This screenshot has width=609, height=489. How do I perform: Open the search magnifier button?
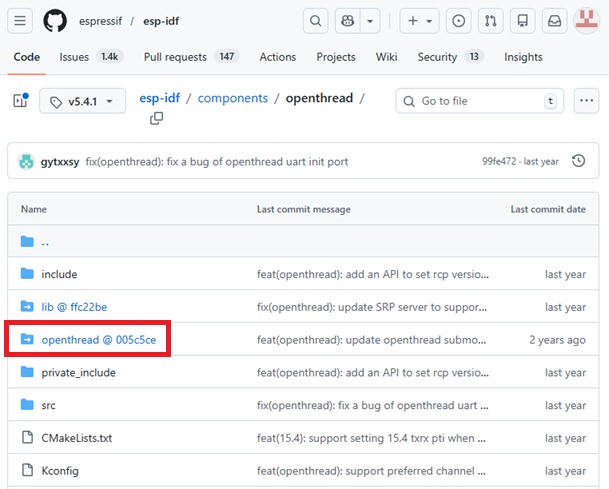[x=315, y=21]
